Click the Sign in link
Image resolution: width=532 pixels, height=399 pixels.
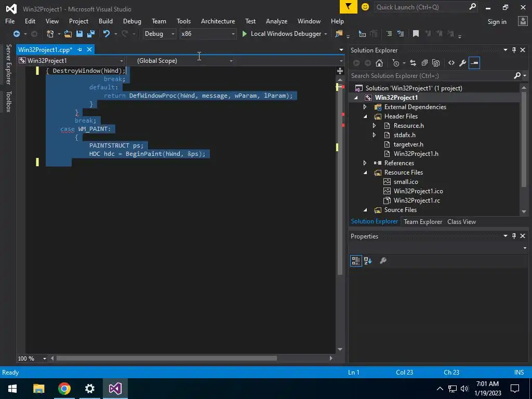(x=497, y=22)
